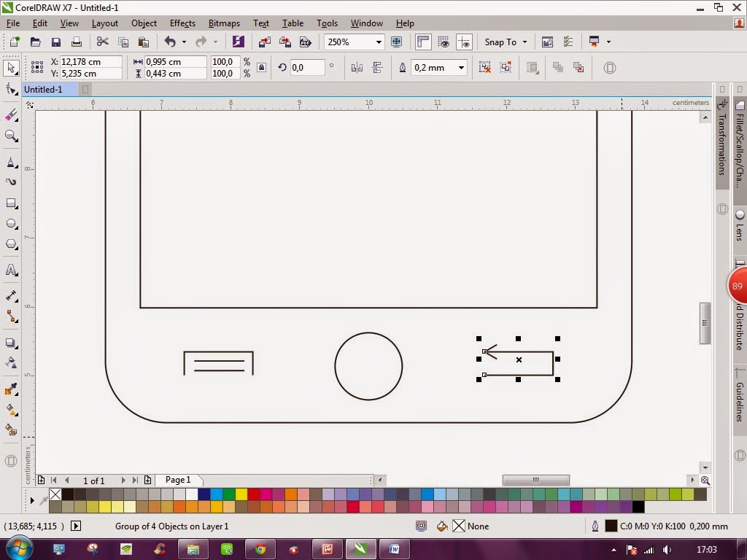The height and width of the screenshot is (560, 747).
Task: Click the Export icon
Action: pos(285,42)
